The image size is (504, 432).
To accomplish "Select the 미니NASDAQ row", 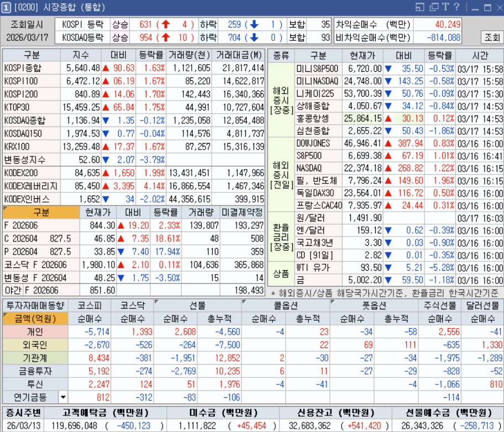I will (399, 81).
